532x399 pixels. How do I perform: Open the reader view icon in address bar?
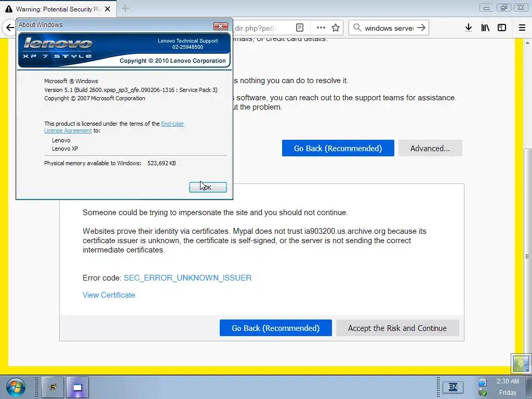(x=300, y=28)
